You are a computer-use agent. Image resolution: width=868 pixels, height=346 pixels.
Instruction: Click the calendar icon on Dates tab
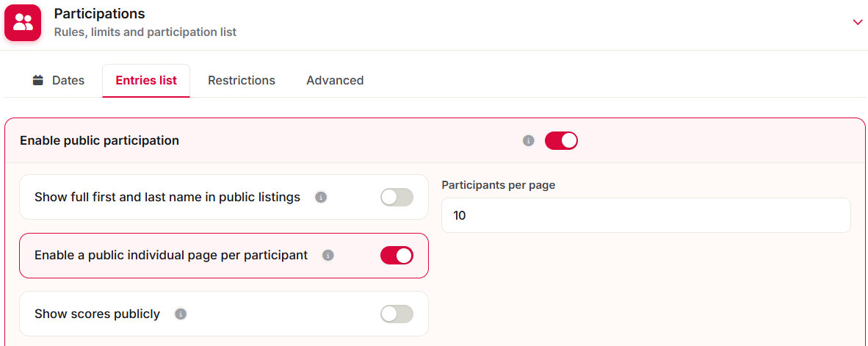(37, 80)
